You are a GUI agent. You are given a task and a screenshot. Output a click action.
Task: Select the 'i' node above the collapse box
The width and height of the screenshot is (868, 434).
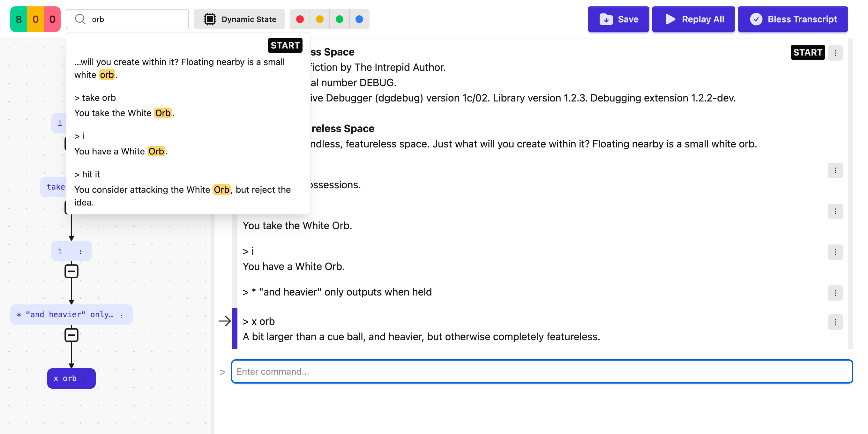[x=71, y=251]
